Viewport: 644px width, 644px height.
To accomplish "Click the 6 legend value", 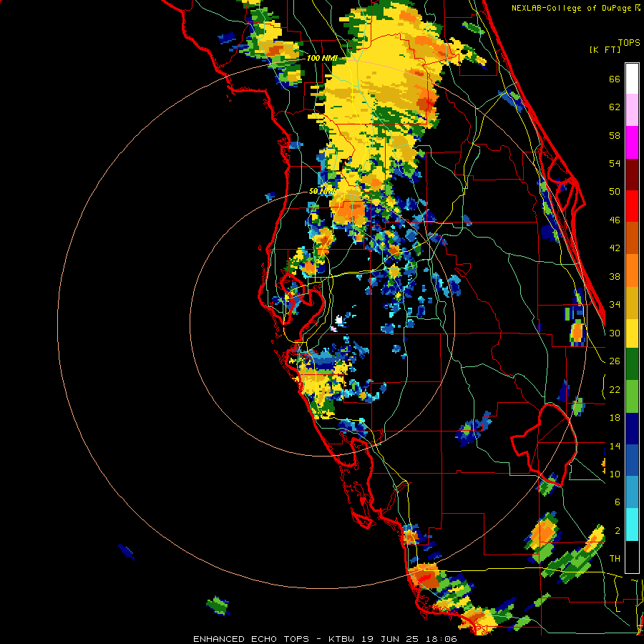I will [x=617, y=502].
